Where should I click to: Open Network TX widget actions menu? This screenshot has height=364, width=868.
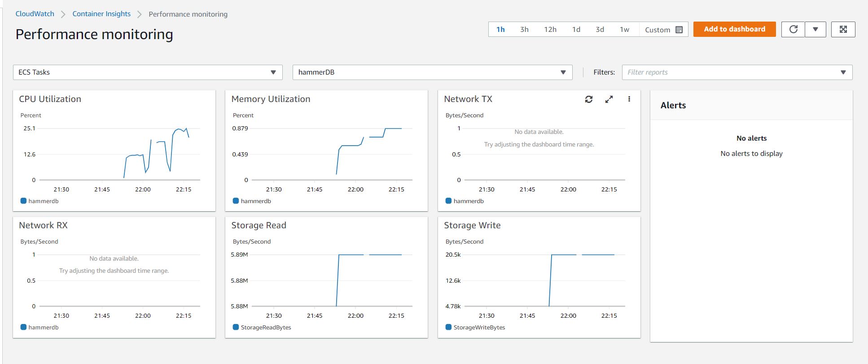(x=629, y=99)
